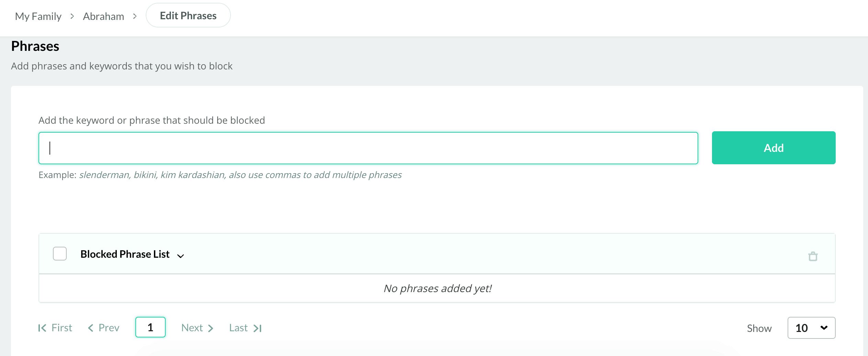Image resolution: width=868 pixels, height=356 pixels.
Task: Focus the blocked keyword input field
Action: click(x=368, y=148)
